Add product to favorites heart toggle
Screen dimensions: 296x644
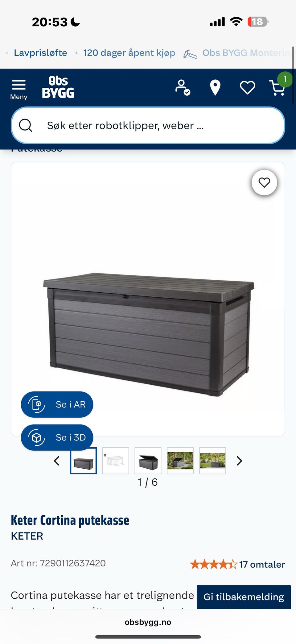click(x=264, y=182)
